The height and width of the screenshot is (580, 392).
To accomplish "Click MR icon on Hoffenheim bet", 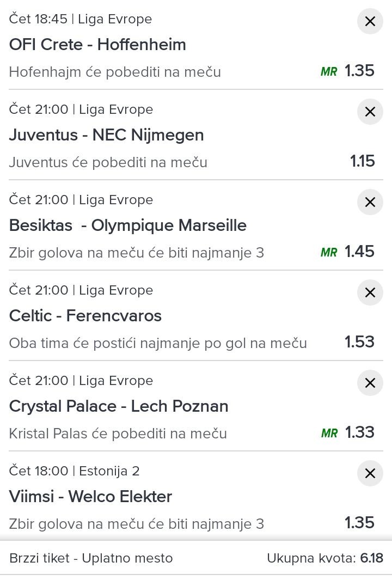I will pyautogui.click(x=329, y=71).
